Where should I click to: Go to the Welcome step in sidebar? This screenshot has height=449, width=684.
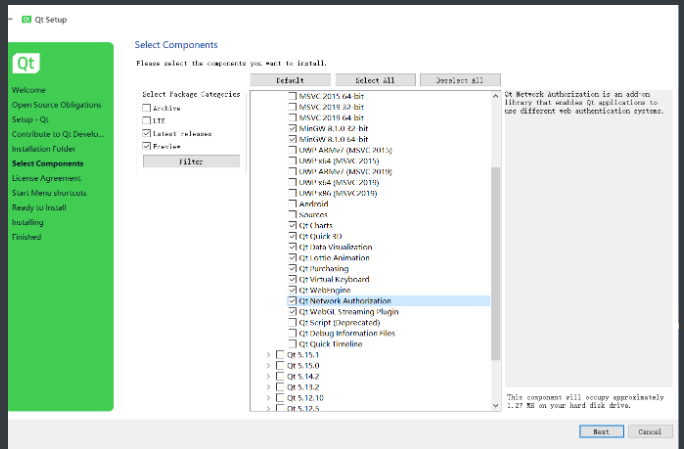click(29, 90)
